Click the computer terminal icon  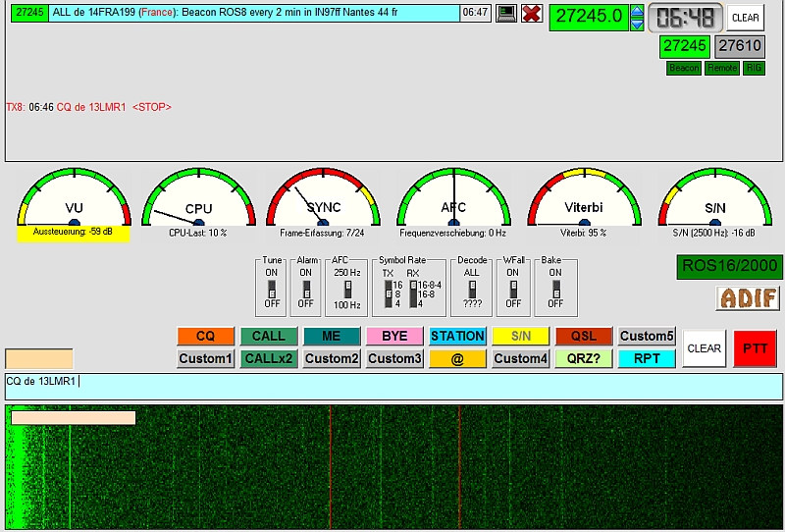[x=506, y=13]
